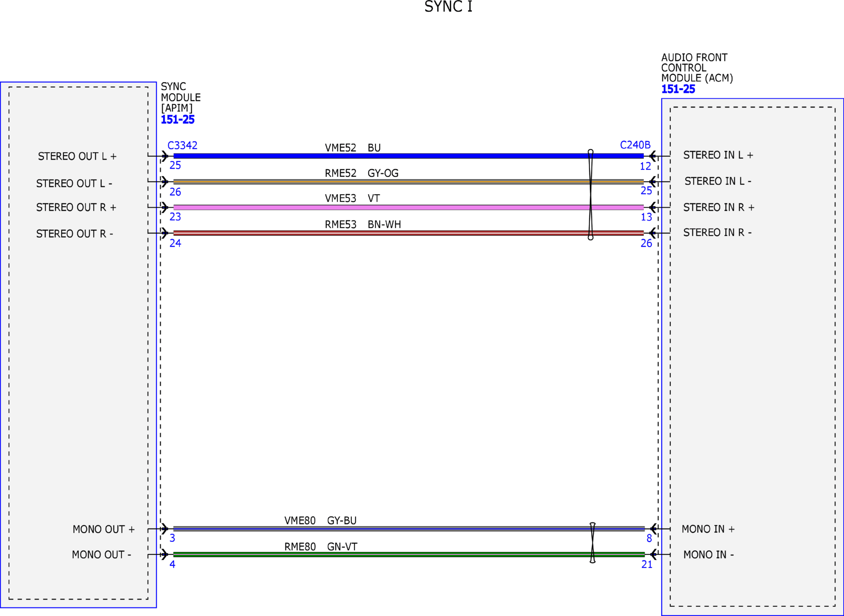Select the MONO OUT + label
This screenshot has width=844, height=616.
click(x=104, y=529)
